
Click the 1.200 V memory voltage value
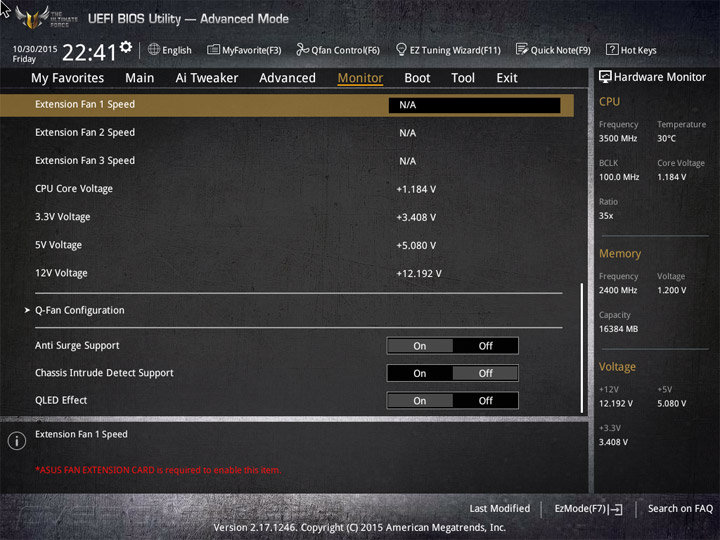tap(671, 290)
